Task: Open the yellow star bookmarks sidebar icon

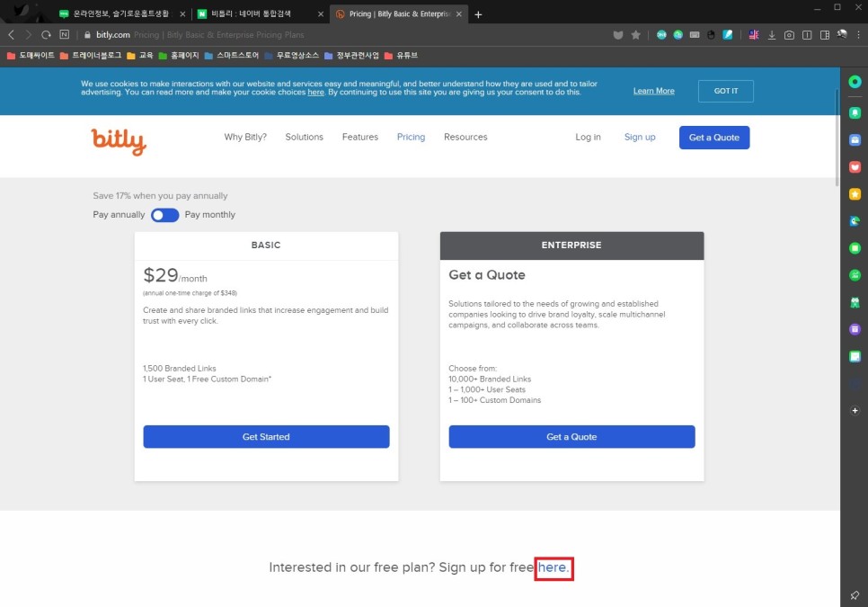Action: 855,194
